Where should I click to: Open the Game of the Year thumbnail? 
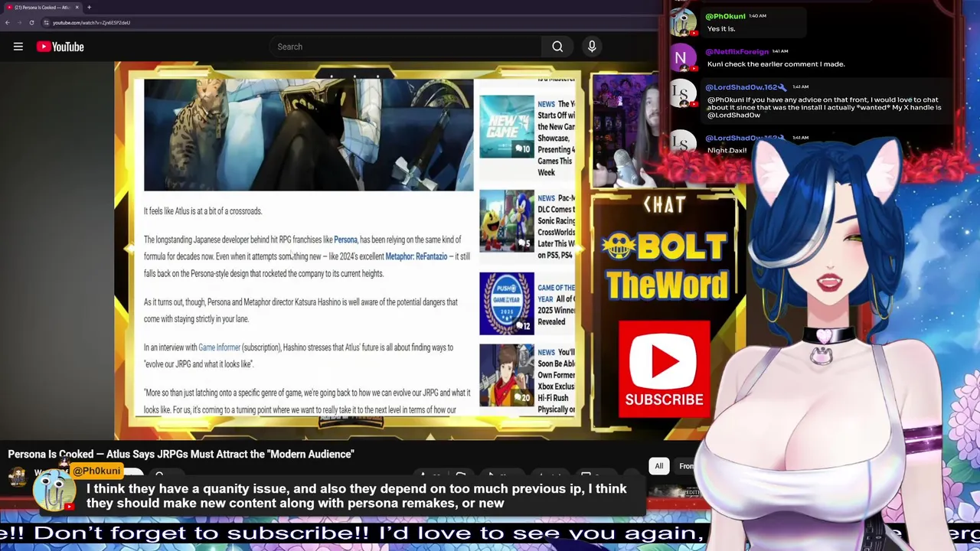506,304
